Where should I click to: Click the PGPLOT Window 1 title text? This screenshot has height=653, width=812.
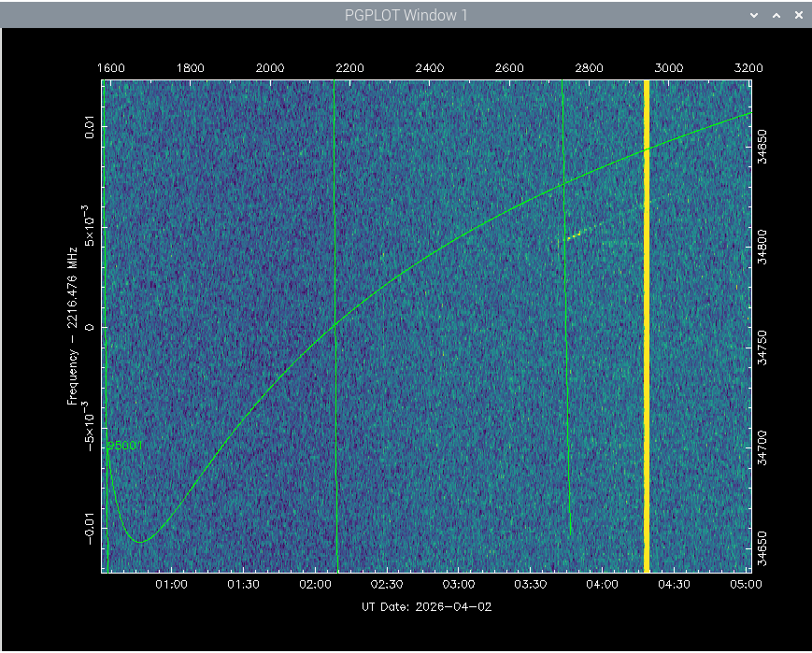point(406,15)
